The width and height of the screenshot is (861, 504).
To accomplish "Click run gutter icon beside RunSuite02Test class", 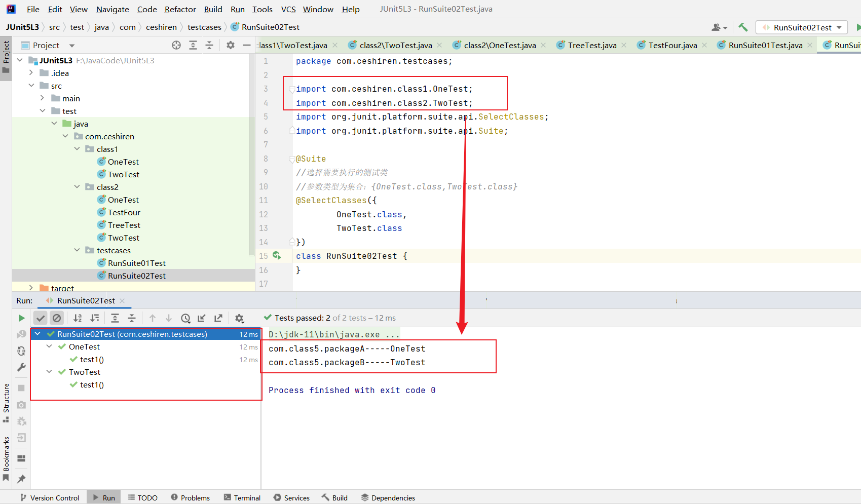I will (x=277, y=256).
